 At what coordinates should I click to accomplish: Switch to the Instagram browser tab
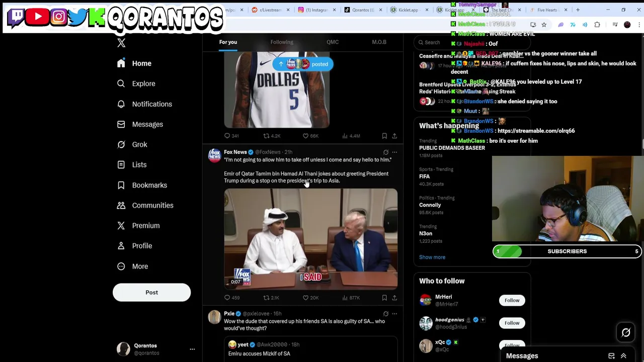click(317, 10)
